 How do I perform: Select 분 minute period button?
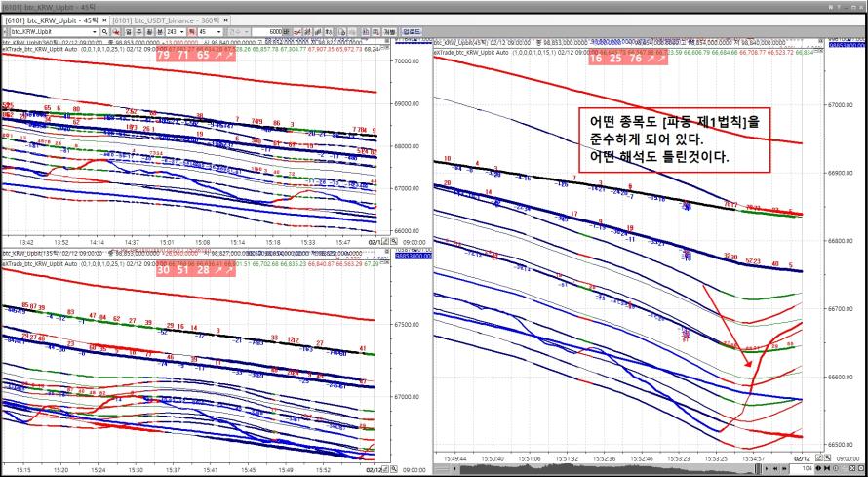tap(159, 31)
